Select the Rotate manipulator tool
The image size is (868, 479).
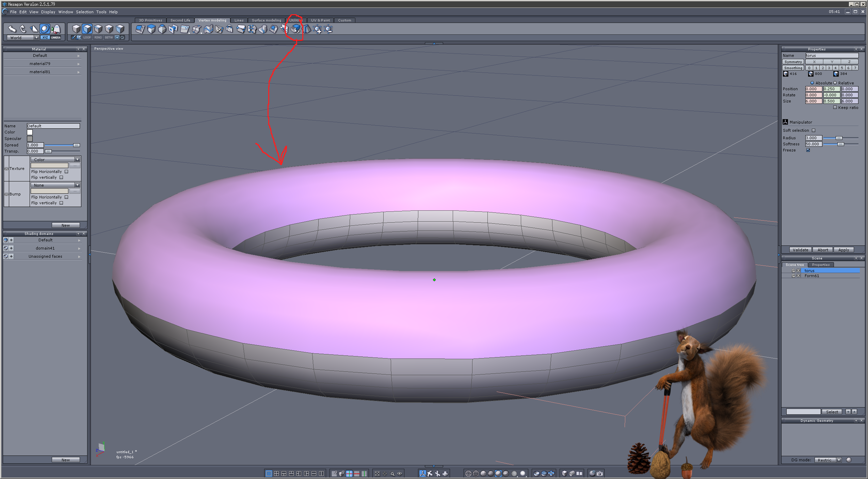(x=23, y=29)
